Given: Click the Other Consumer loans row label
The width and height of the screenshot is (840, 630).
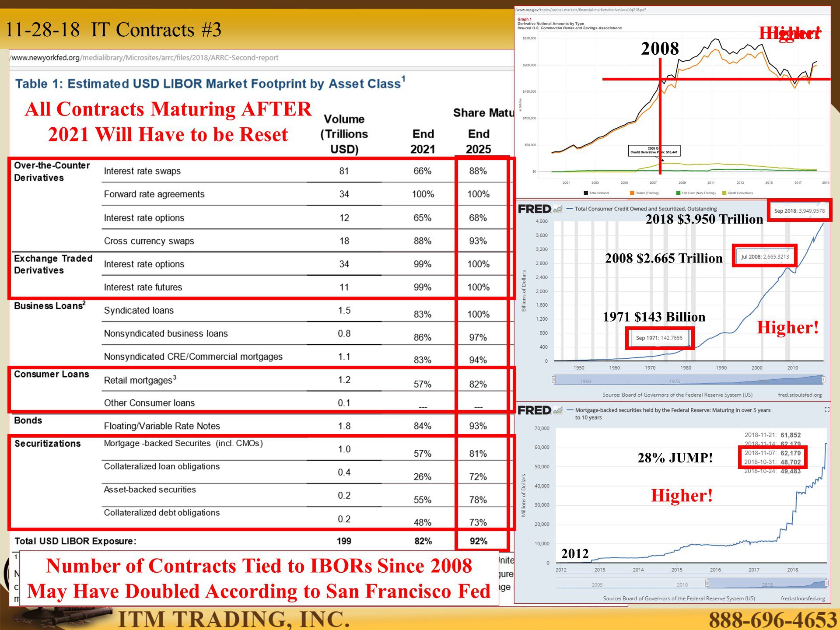Looking at the screenshot, I should 149,403.
